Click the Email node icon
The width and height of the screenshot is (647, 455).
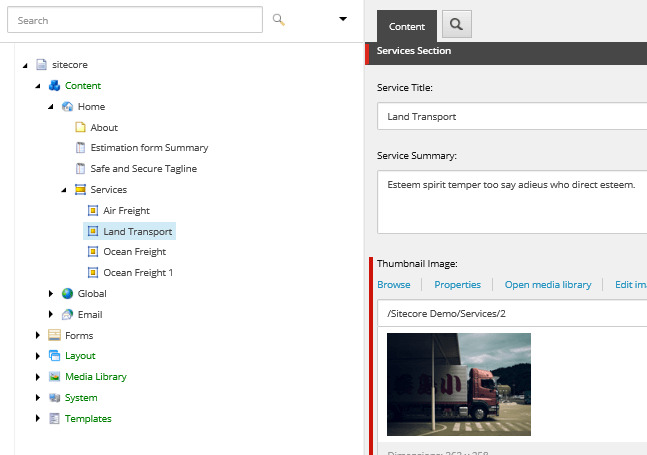68,315
